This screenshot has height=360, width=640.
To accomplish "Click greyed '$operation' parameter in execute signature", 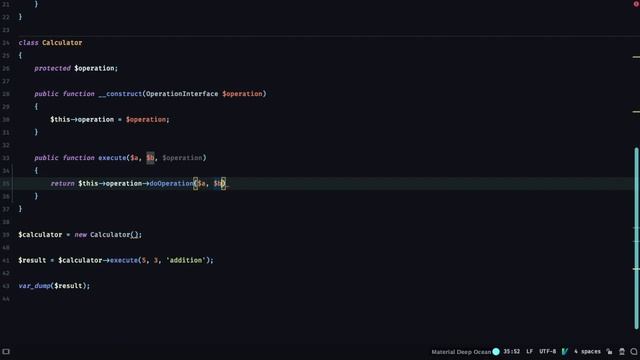I will [x=182, y=158].
